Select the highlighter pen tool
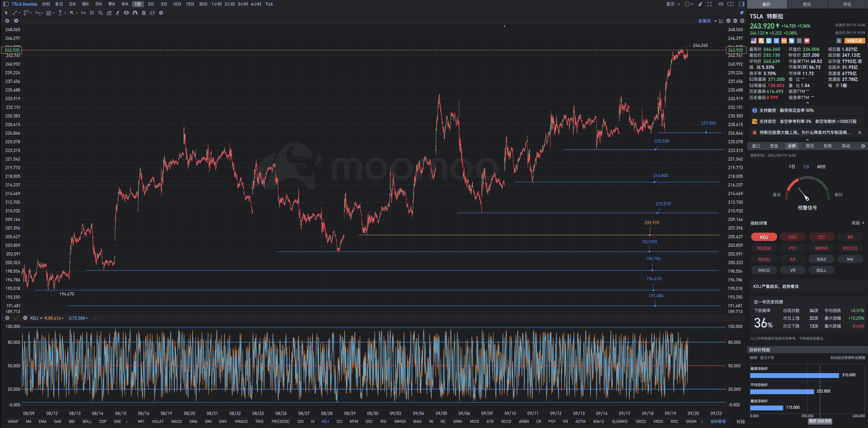Viewport: 868px width, 428px height. click(118, 13)
